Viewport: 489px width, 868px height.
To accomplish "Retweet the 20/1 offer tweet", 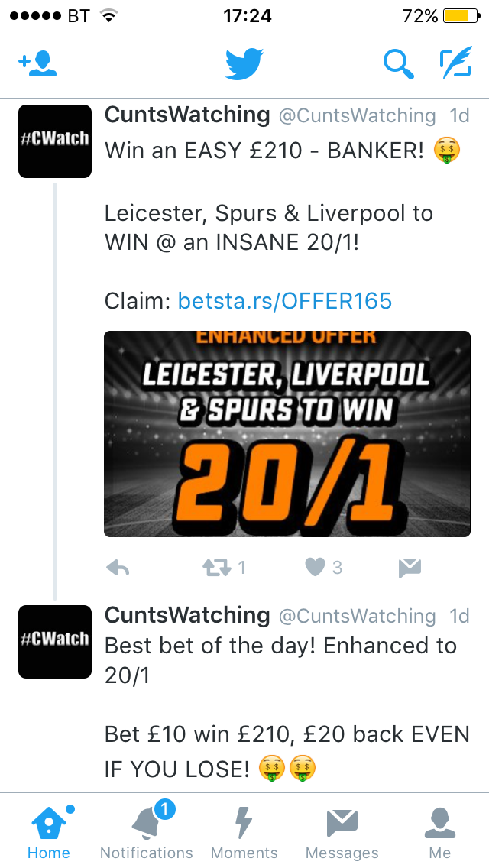I will coord(216,568).
